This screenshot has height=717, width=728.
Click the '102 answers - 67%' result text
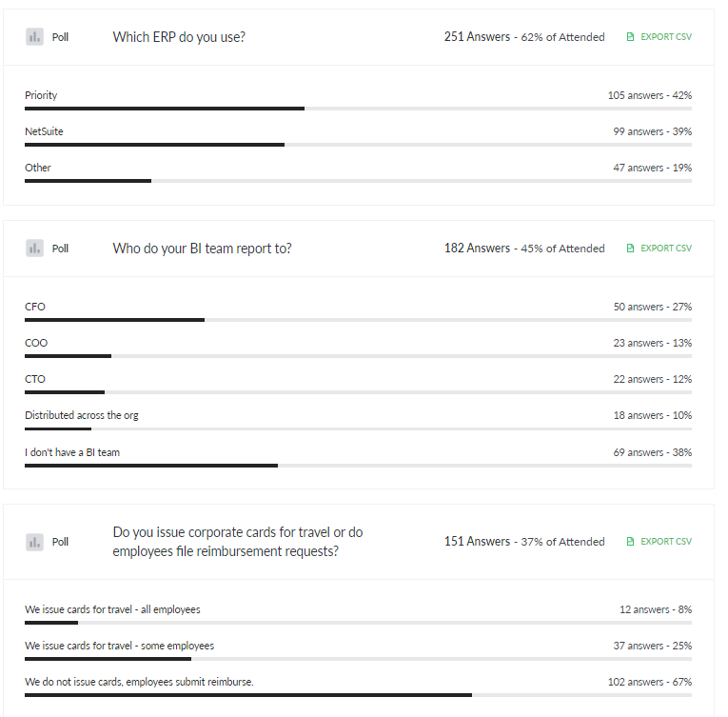click(650, 682)
